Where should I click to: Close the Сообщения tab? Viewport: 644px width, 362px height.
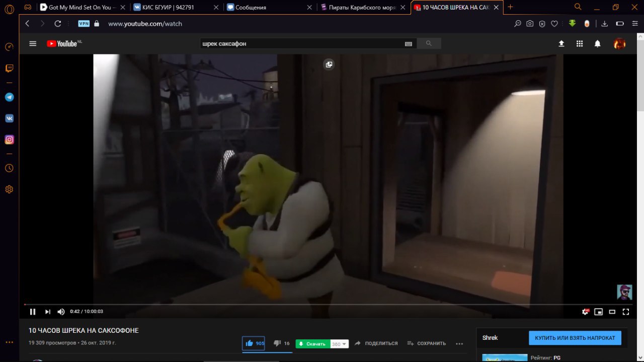click(309, 8)
